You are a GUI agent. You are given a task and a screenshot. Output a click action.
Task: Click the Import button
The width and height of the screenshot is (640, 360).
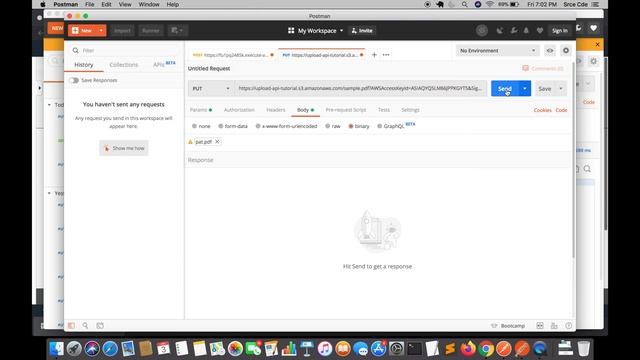pyautogui.click(x=122, y=31)
